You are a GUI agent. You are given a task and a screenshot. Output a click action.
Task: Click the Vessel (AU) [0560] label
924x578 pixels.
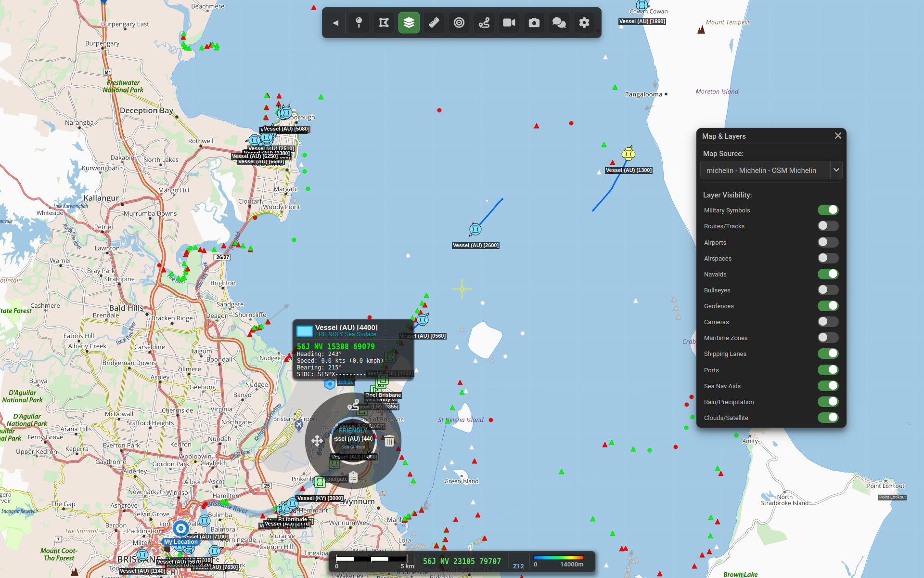(423, 336)
